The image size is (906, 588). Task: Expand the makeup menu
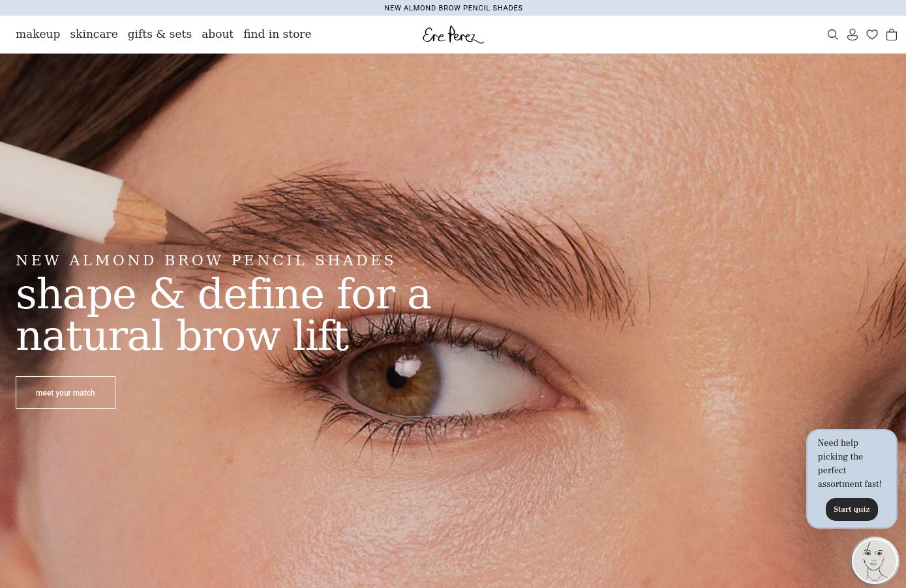pos(38,34)
